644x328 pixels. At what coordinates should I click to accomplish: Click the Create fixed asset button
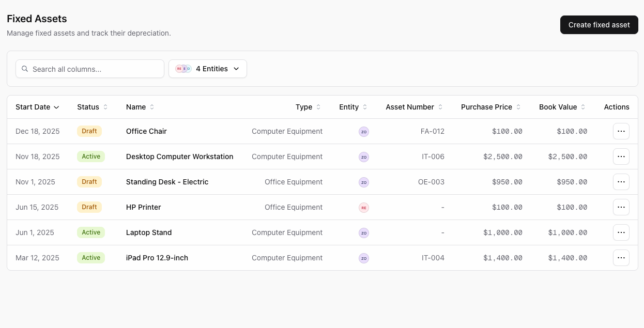click(599, 25)
